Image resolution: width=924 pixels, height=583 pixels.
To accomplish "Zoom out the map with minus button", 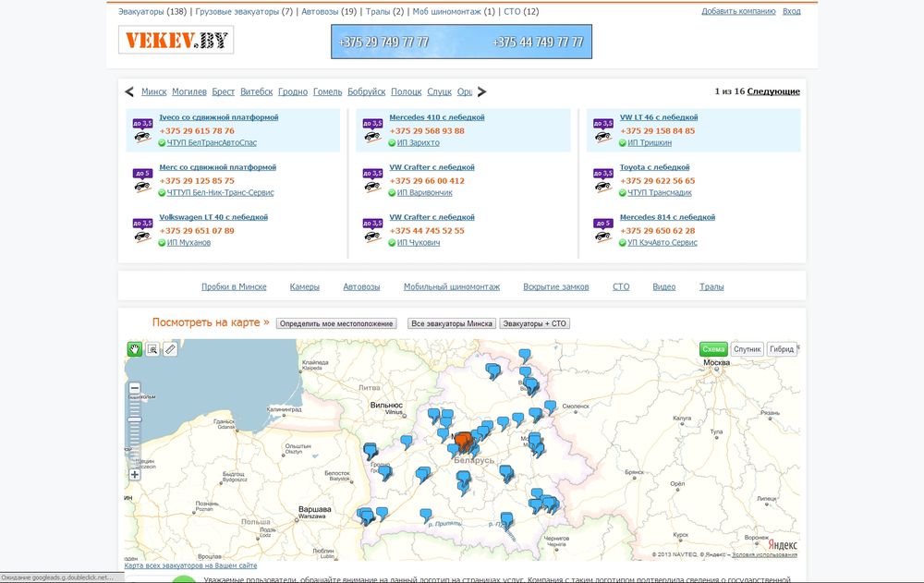I will tap(135, 388).
